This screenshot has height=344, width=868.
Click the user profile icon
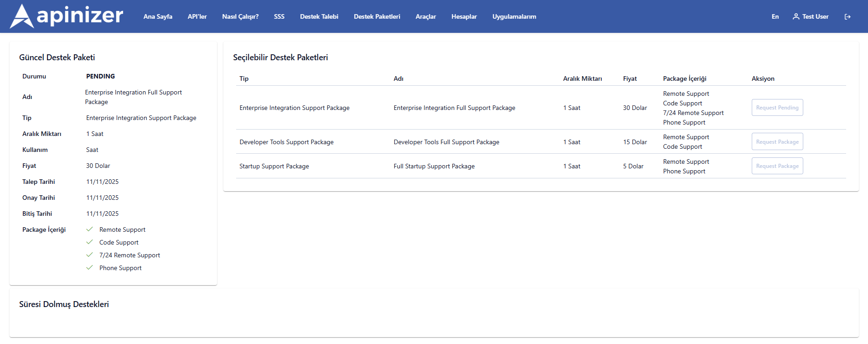point(796,16)
